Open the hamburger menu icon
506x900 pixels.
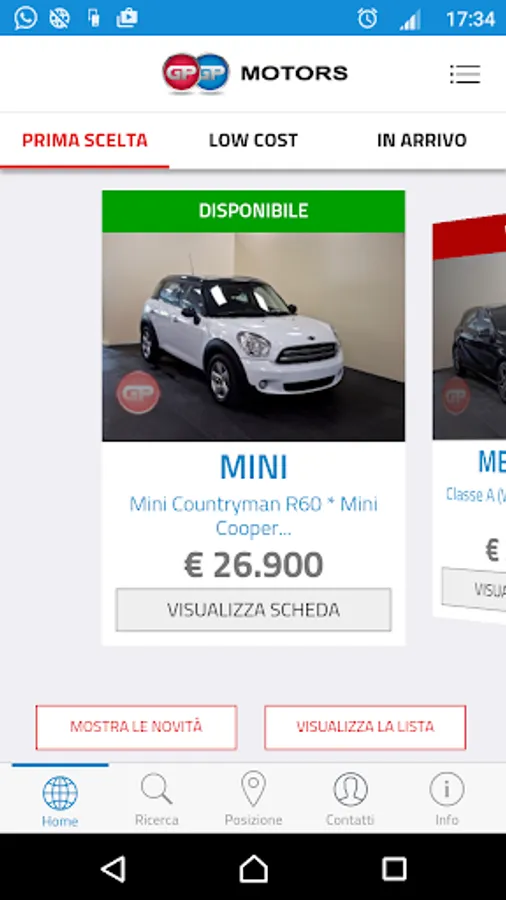pyautogui.click(x=465, y=74)
